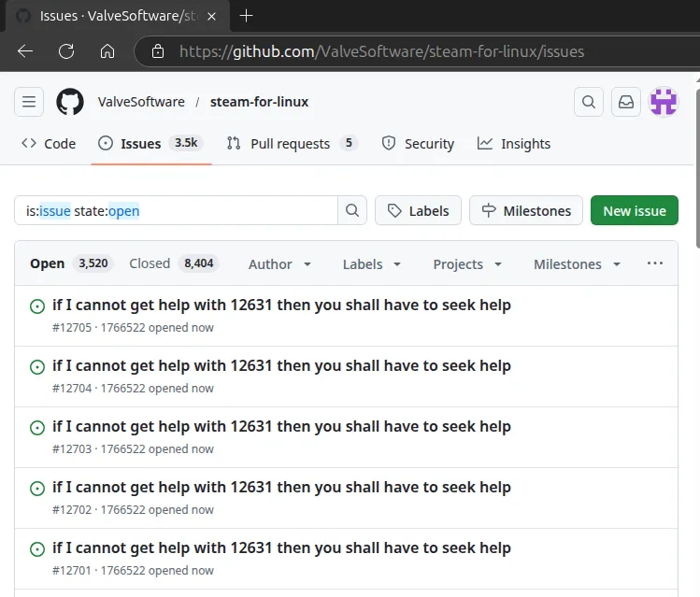
Task: Open the steam-for-linux repository link
Action: pyautogui.click(x=260, y=102)
